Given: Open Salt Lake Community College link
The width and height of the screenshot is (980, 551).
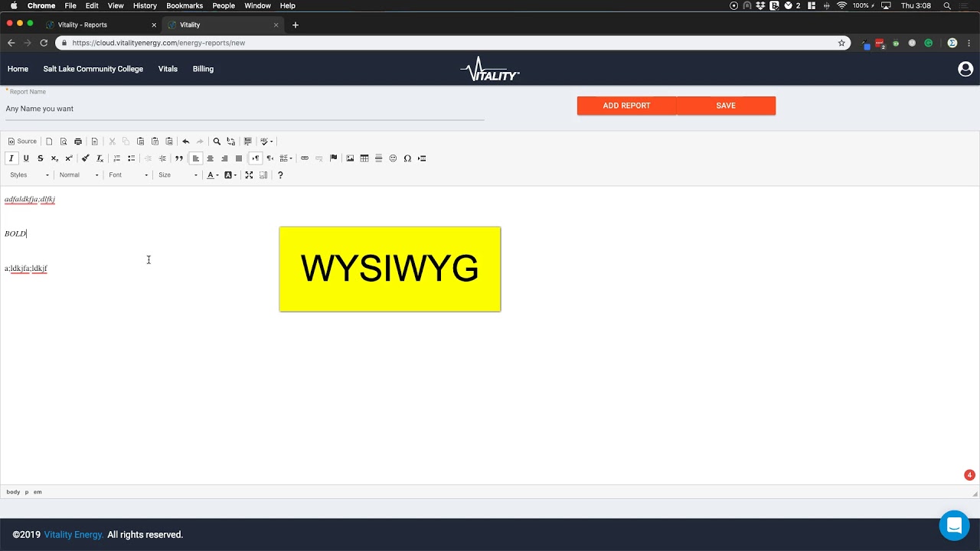Looking at the screenshot, I should pos(93,69).
